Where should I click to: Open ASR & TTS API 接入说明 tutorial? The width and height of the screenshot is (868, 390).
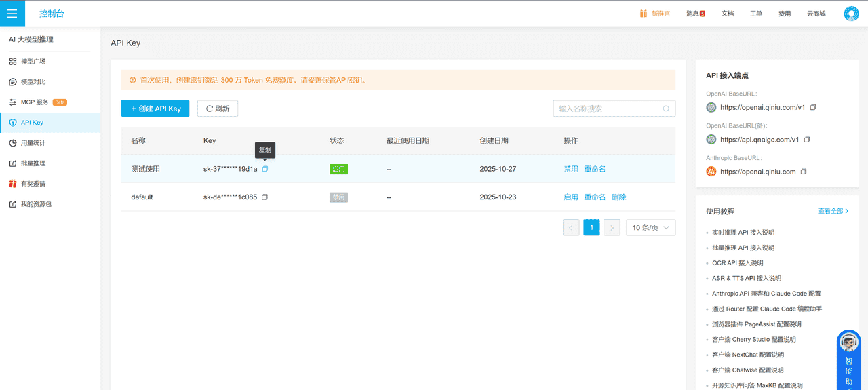(747, 279)
